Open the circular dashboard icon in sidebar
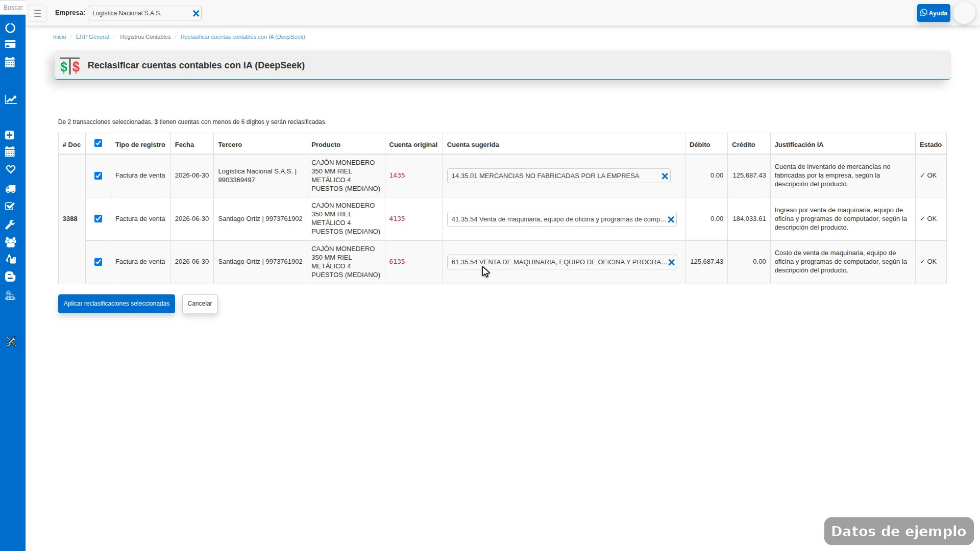This screenshot has width=980, height=551. [10, 28]
